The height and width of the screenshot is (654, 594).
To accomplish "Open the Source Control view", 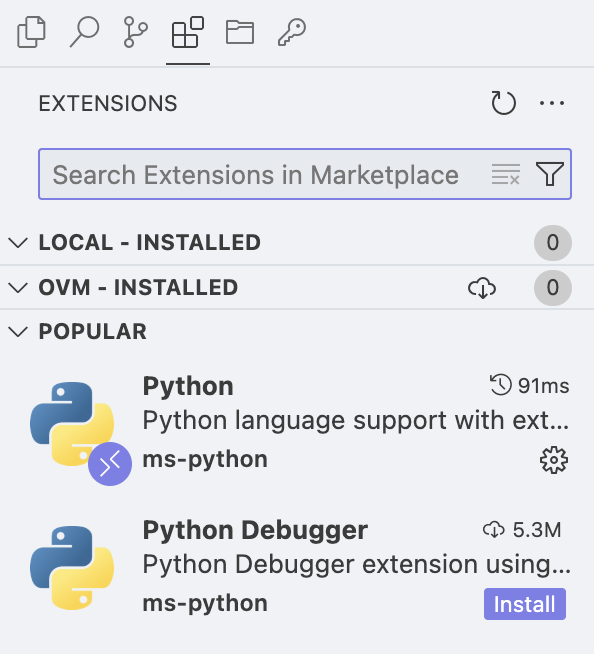I will pyautogui.click(x=136, y=32).
